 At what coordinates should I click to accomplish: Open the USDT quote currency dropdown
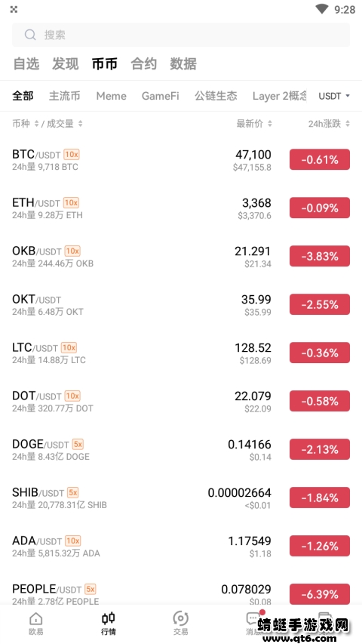point(334,96)
